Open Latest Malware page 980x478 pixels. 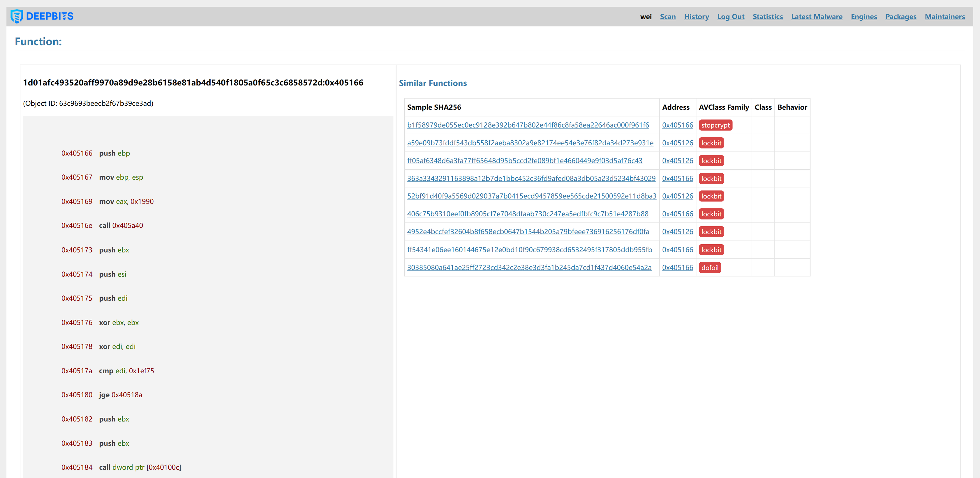point(817,17)
